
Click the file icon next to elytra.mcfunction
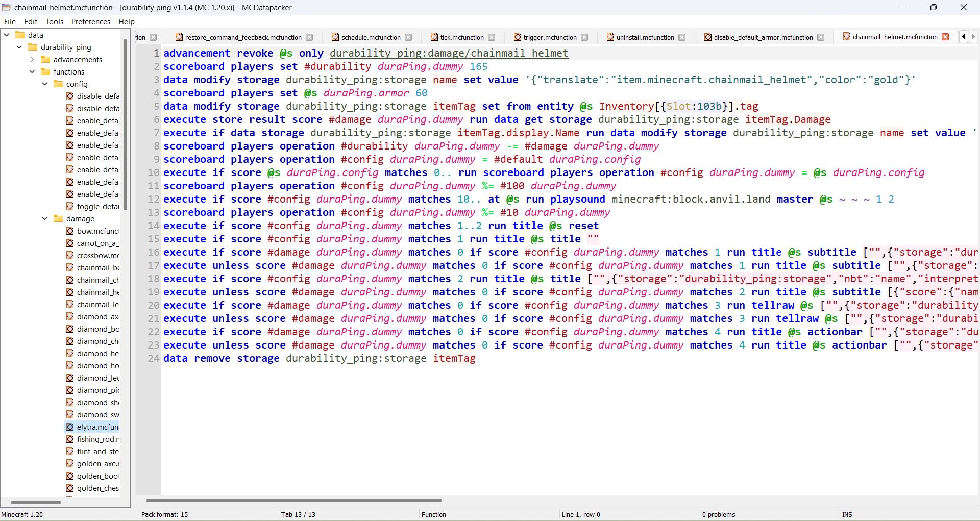point(70,427)
